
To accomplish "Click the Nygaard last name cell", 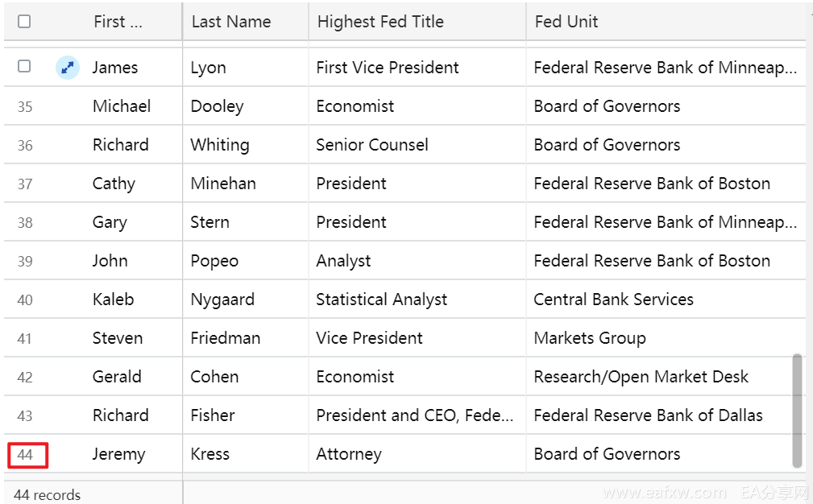I will tap(245, 300).
